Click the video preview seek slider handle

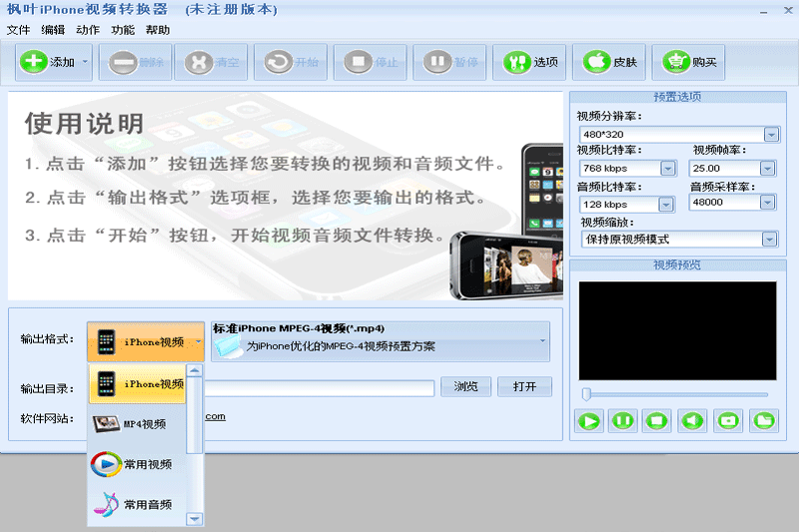click(586, 394)
